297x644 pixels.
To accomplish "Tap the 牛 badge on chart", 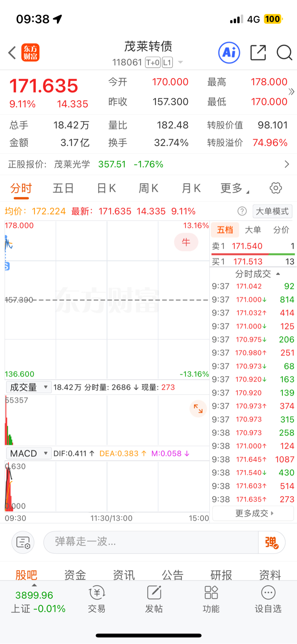I will coord(186,242).
